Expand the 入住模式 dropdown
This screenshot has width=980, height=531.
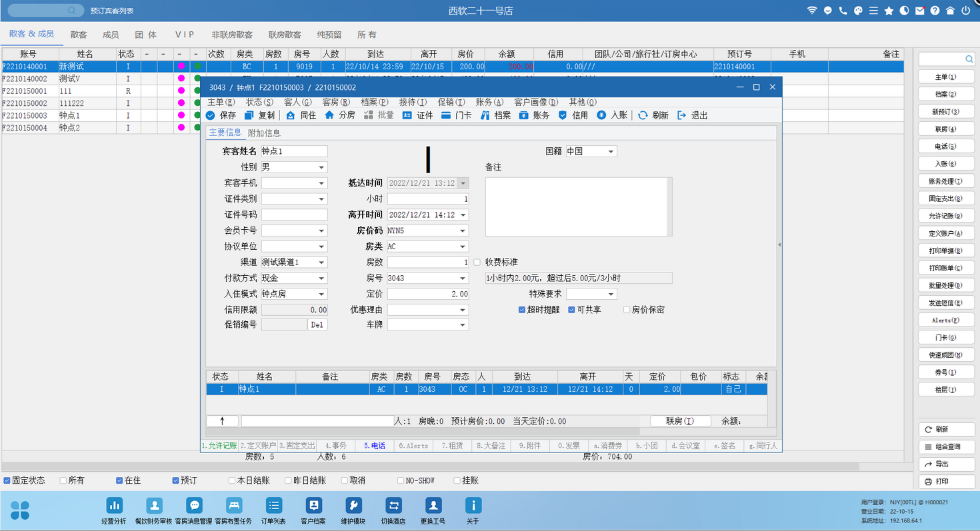coord(321,294)
